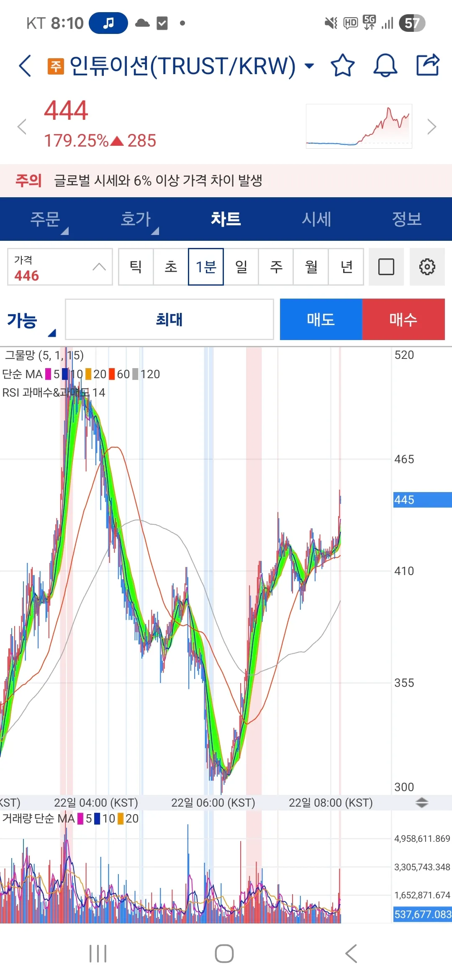Viewport: 452px width, 980px height.
Task: Select the 1분 chart interval
Action: [206, 267]
